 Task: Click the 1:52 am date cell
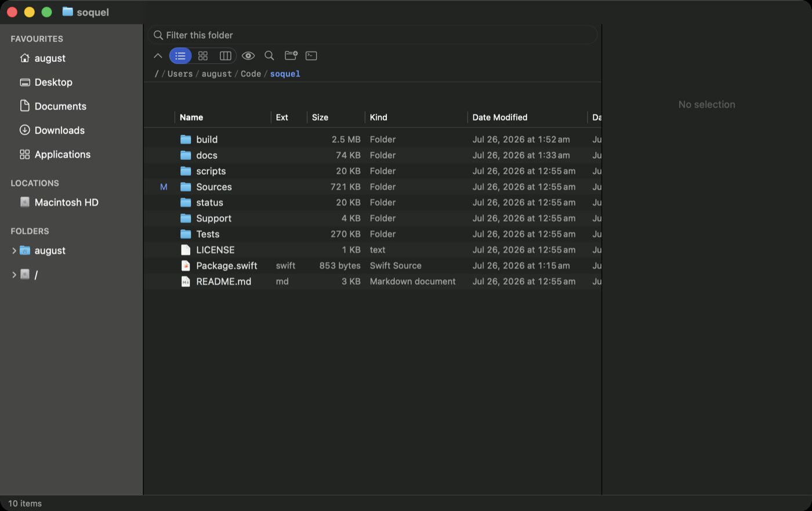point(521,139)
